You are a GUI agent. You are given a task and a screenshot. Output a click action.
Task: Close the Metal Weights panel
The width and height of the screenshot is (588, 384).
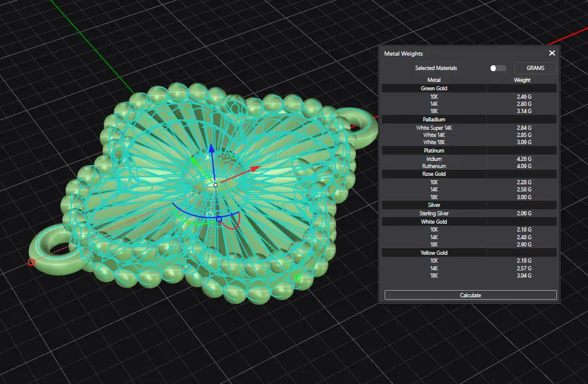tap(552, 53)
